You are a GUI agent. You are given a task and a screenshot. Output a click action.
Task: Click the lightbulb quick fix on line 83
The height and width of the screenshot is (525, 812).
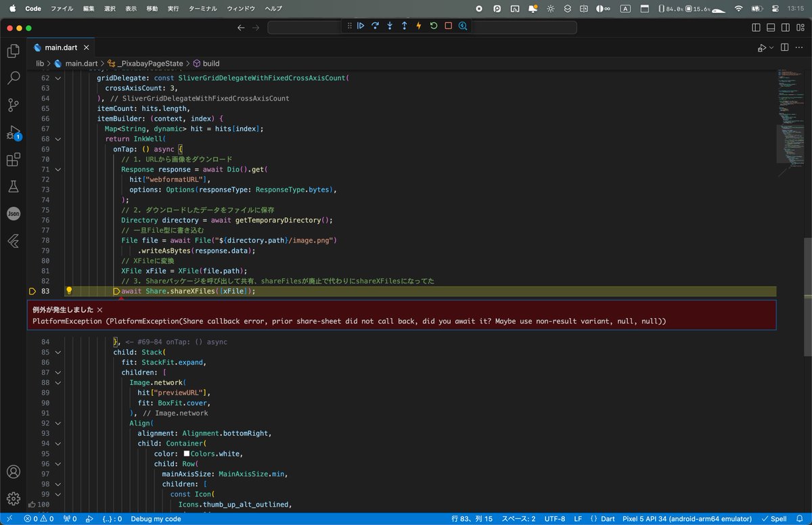click(68, 291)
